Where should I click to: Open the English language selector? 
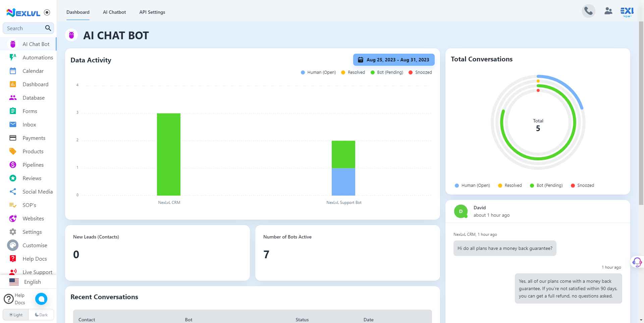[28, 282]
